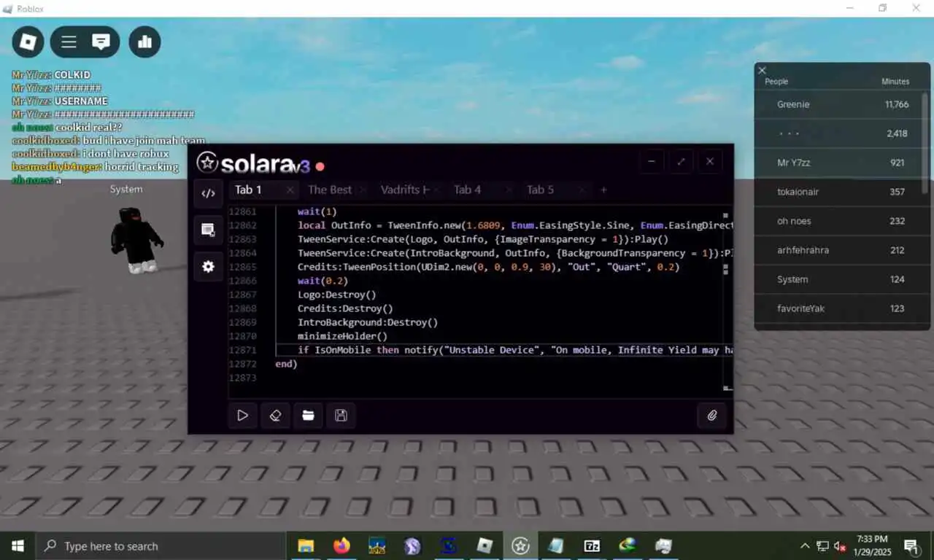Open File Explorer from the taskbar
The width and height of the screenshot is (934, 560).
coord(306,545)
